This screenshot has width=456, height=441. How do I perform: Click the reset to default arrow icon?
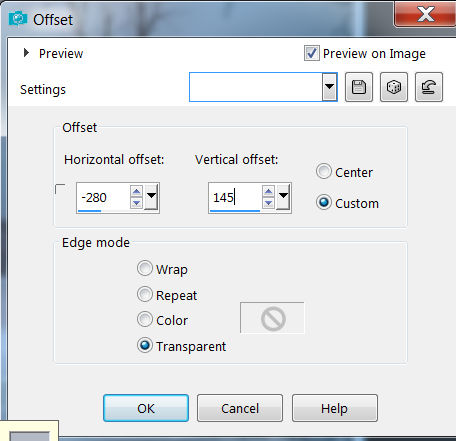(x=429, y=87)
